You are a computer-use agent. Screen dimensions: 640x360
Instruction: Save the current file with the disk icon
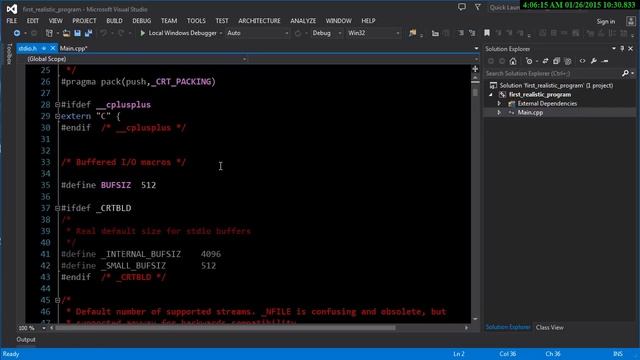click(77, 33)
